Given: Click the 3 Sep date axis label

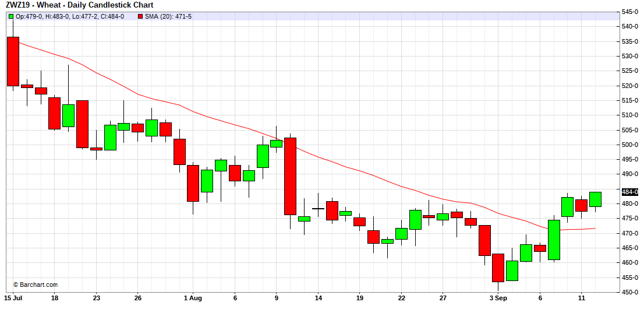Looking at the screenshot, I should coord(498,298).
